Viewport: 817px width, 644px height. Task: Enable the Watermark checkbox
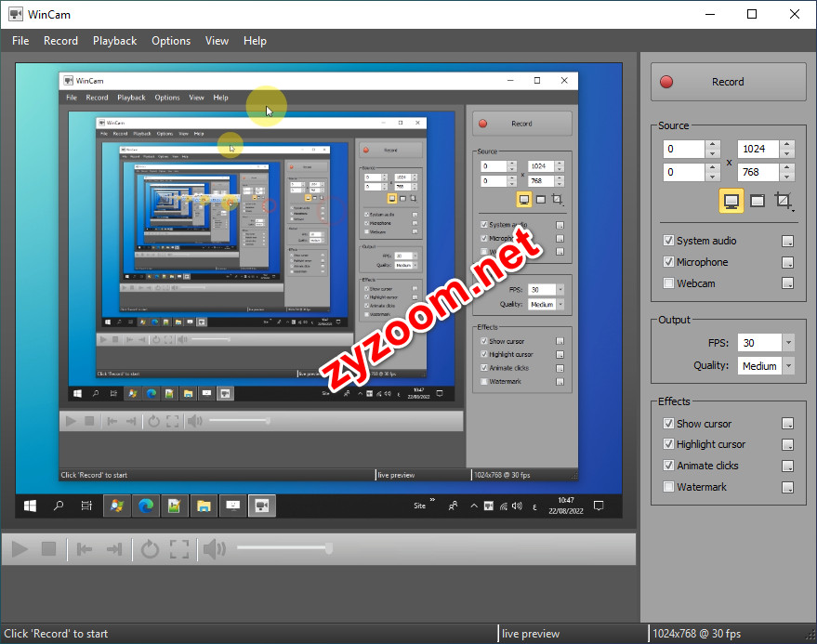668,487
